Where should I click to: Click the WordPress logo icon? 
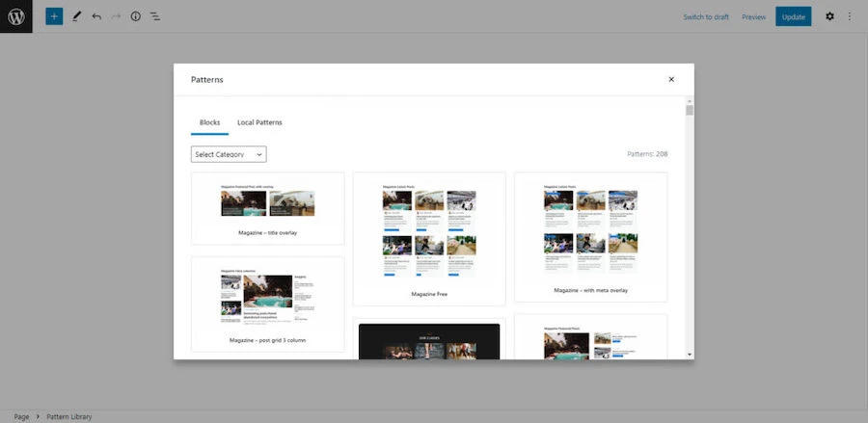click(16, 16)
